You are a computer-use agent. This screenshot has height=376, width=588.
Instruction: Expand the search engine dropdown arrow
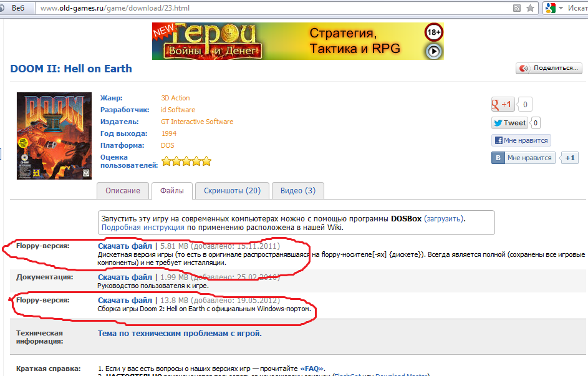point(561,8)
